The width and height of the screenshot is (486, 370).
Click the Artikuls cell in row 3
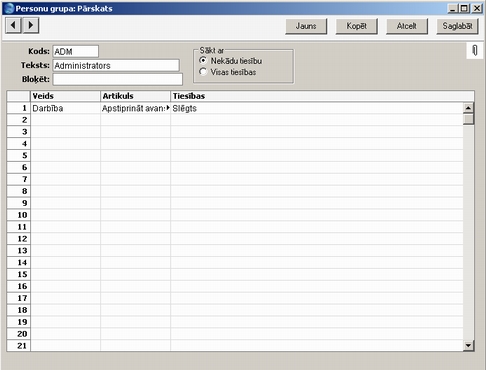pyautogui.click(x=135, y=132)
